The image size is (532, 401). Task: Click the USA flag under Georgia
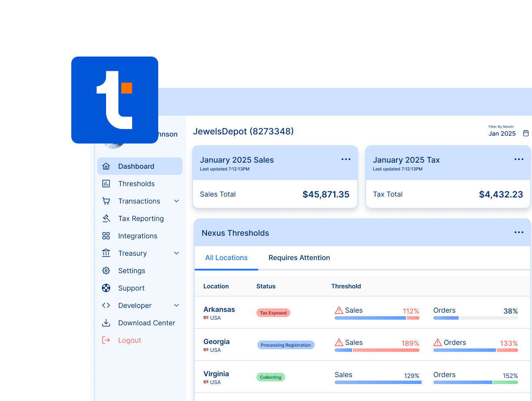click(x=206, y=350)
